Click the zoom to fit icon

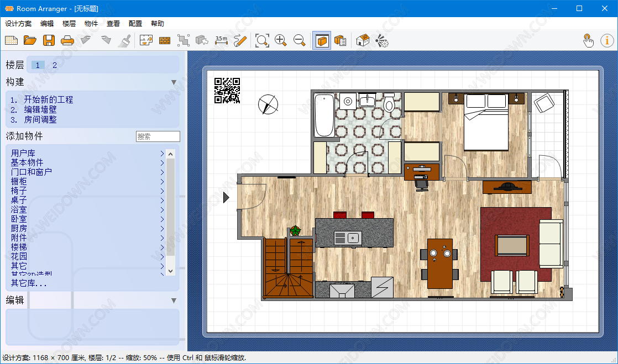click(262, 40)
